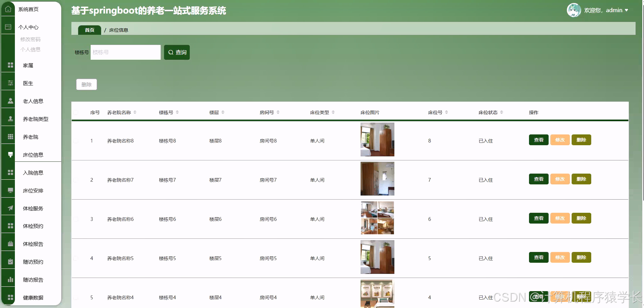The height and width of the screenshot is (308, 644).
Task: Sort by 床位类型 column arrows
Action: pos(333,112)
